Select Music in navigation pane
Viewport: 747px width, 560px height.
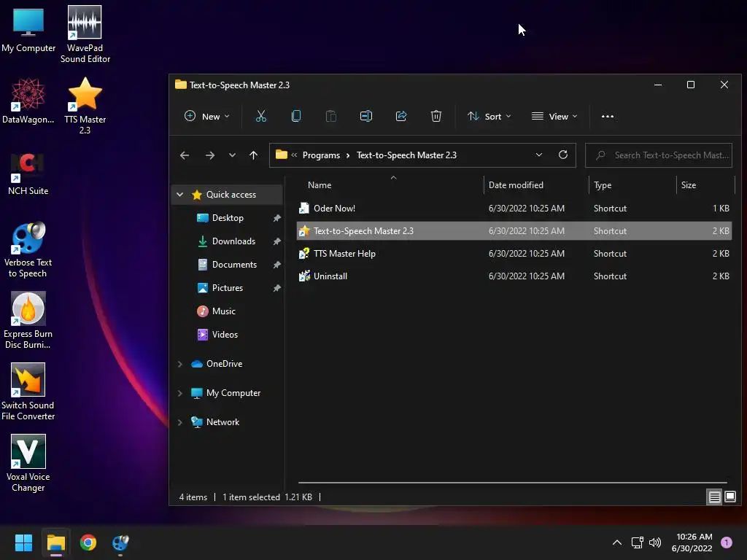pos(223,311)
